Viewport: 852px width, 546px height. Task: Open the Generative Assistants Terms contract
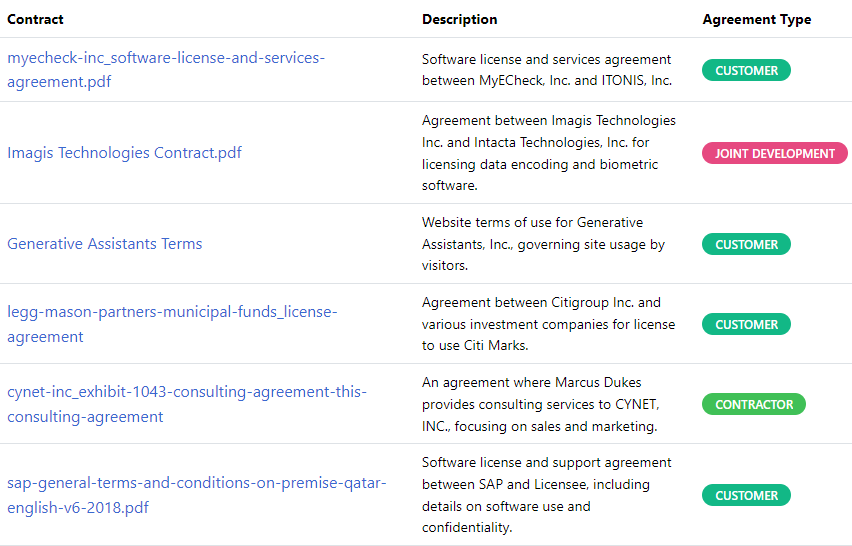(x=105, y=244)
